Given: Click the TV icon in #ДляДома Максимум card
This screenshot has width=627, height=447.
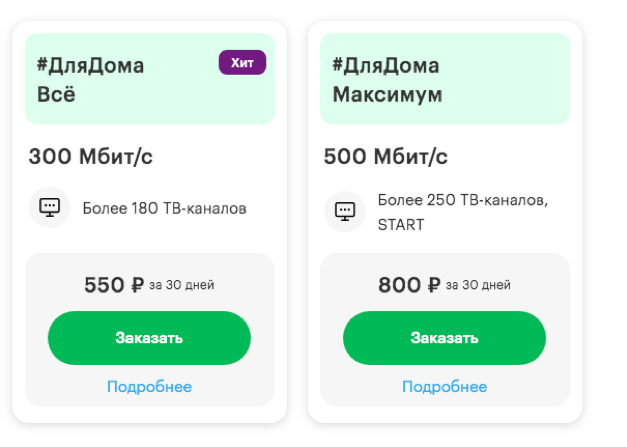Looking at the screenshot, I should pos(345,211).
